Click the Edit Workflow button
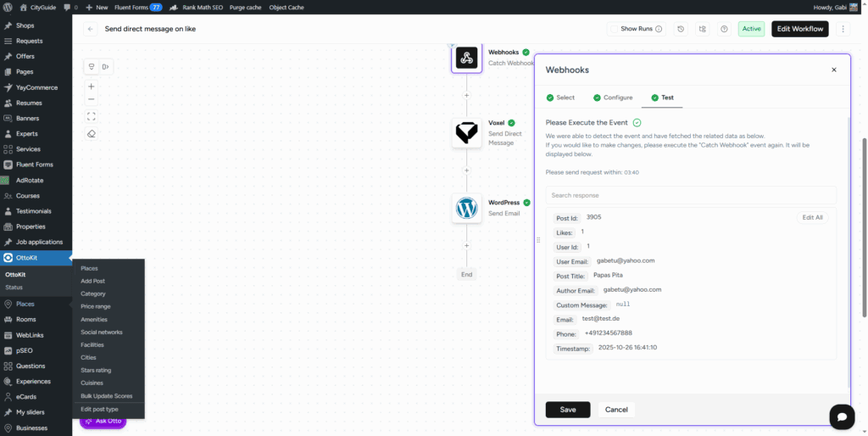The height and width of the screenshot is (436, 868). (x=799, y=29)
